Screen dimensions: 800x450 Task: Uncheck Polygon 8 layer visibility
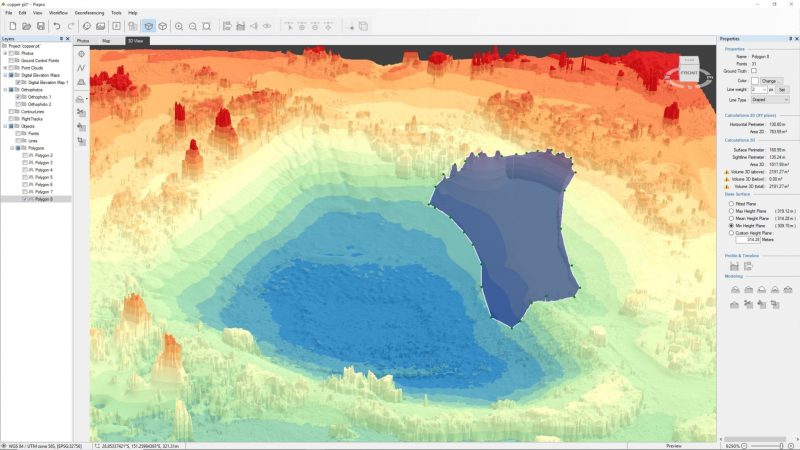[x=25, y=199]
